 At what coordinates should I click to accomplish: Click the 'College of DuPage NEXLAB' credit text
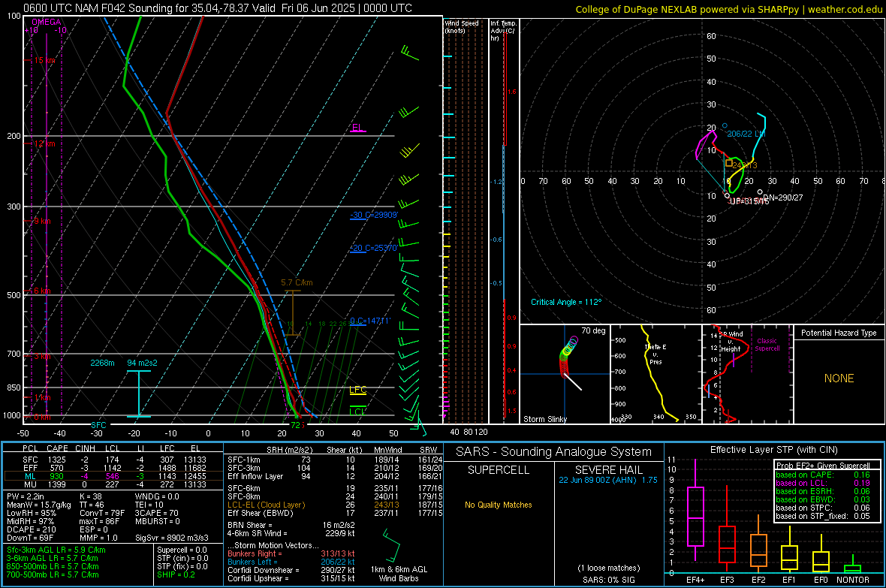coord(636,9)
